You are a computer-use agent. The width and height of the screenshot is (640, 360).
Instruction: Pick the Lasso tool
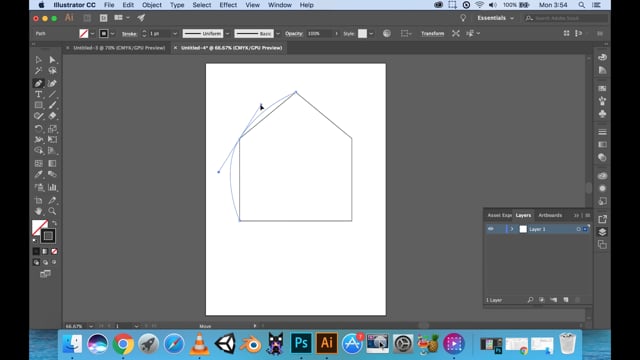tap(52, 71)
